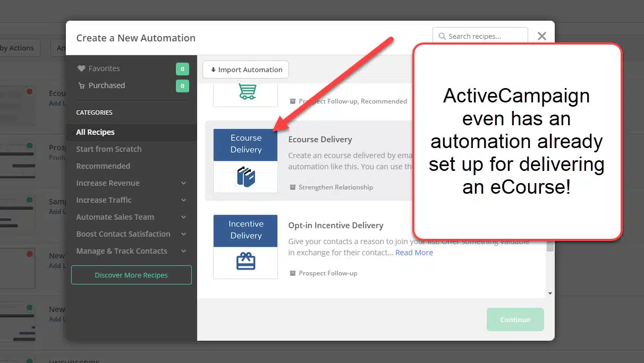Expand the Automate Sales Team category
Screen dimensions: 644x363
183,217
